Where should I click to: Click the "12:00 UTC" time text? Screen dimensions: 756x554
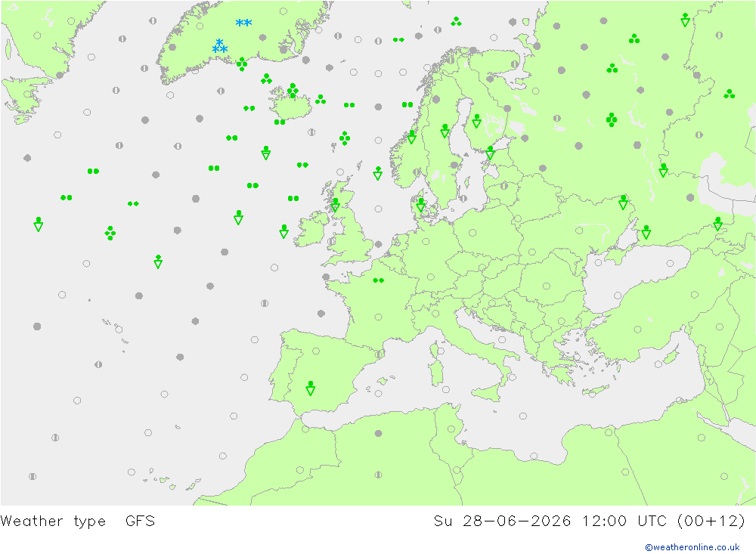[x=624, y=521]
